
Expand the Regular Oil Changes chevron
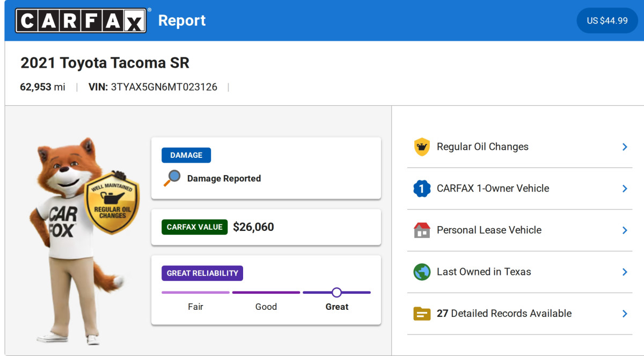click(x=625, y=147)
